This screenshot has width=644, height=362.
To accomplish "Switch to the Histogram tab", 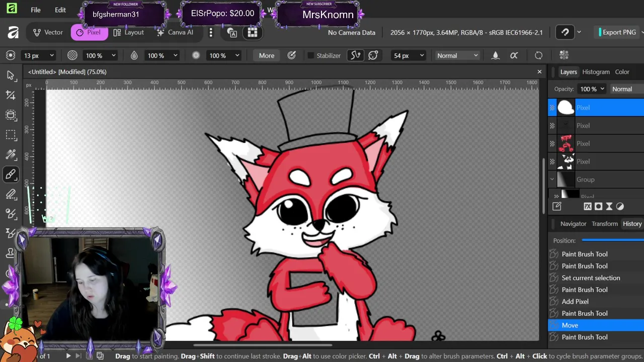I will click(596, 72).
